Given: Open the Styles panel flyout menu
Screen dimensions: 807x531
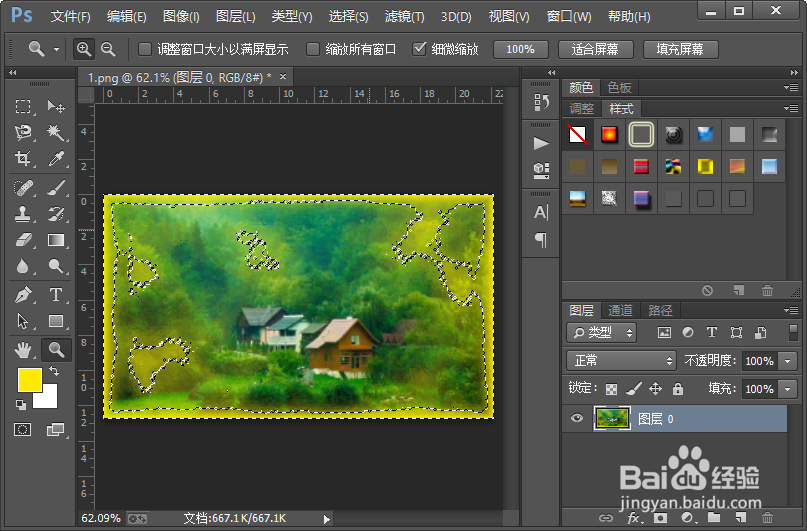Looking at the screenshot, I should pos(791,109).
